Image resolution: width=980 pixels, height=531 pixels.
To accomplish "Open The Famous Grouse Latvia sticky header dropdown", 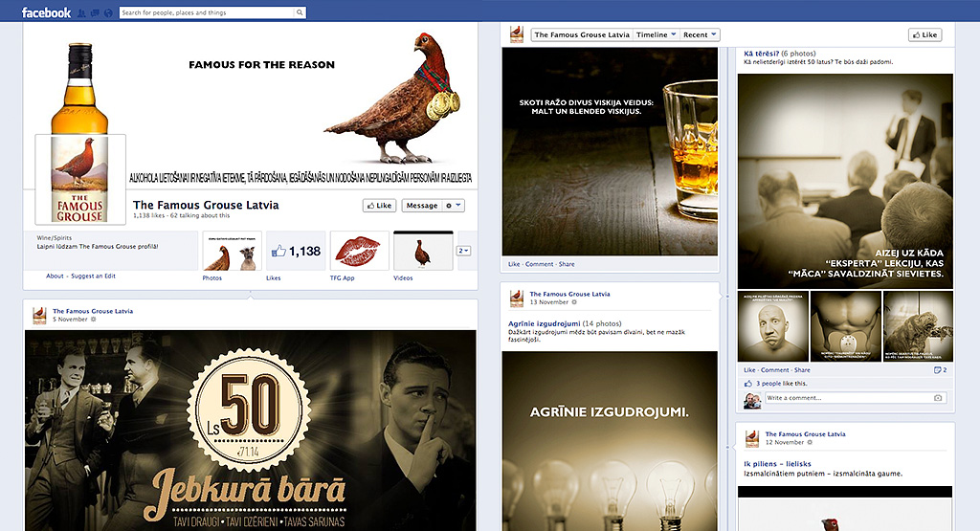I will coord(582,35).
